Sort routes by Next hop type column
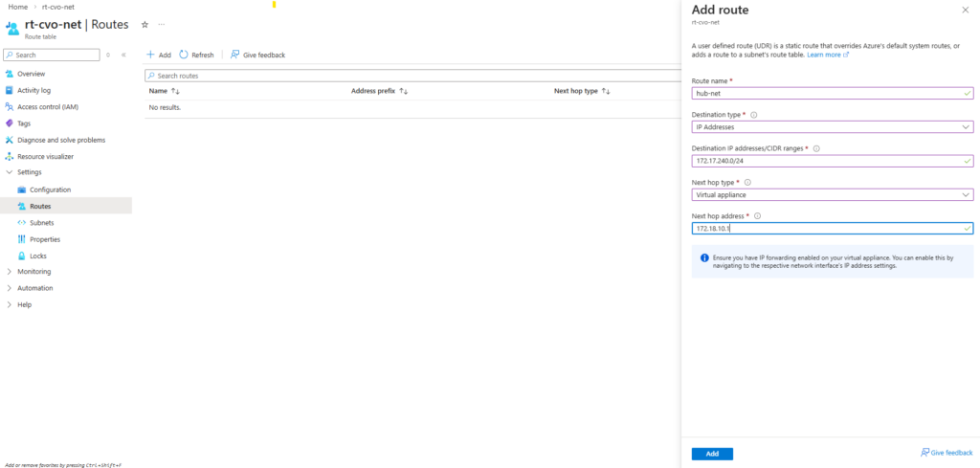980x468 pixels. pos(582,91)
